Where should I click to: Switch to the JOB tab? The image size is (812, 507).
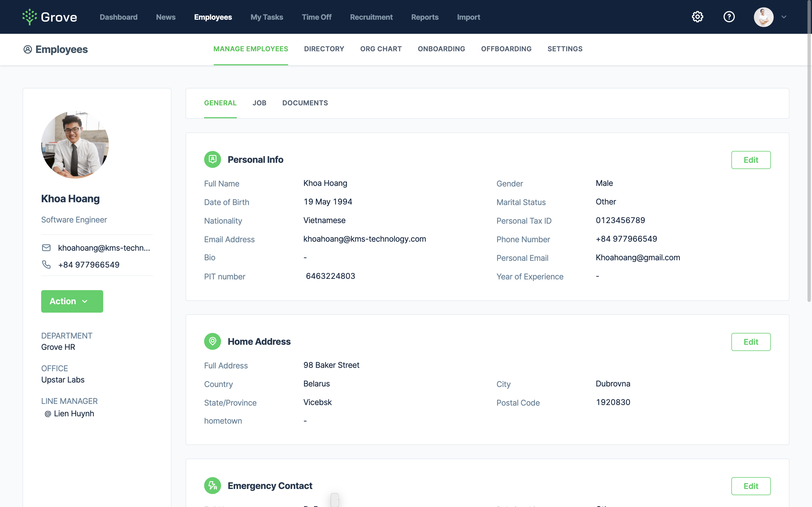click(x=259, y=103)
